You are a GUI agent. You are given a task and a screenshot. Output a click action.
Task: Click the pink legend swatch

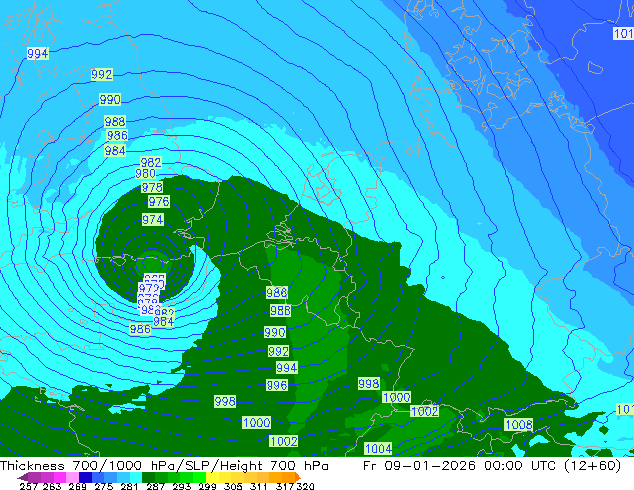point(72,477)
